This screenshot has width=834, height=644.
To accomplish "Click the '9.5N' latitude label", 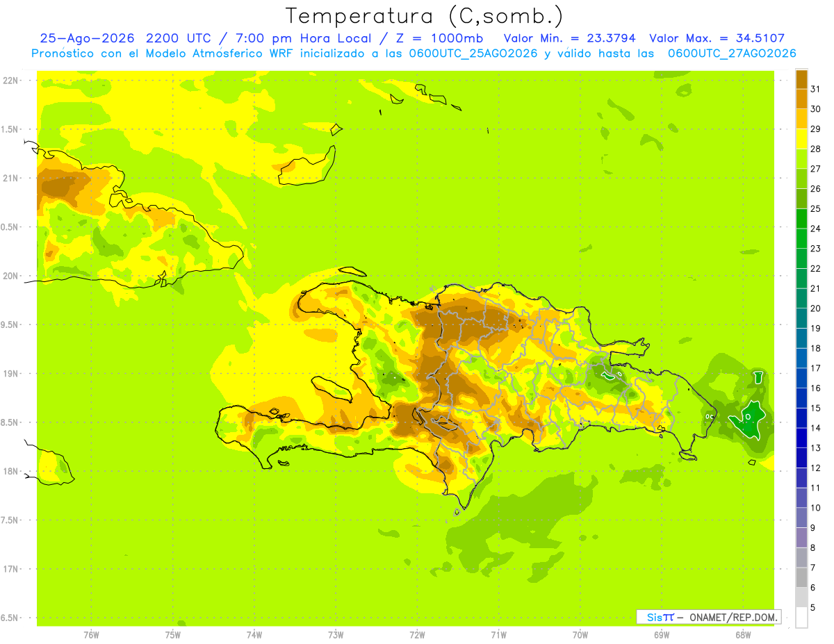I will [10, 325].
